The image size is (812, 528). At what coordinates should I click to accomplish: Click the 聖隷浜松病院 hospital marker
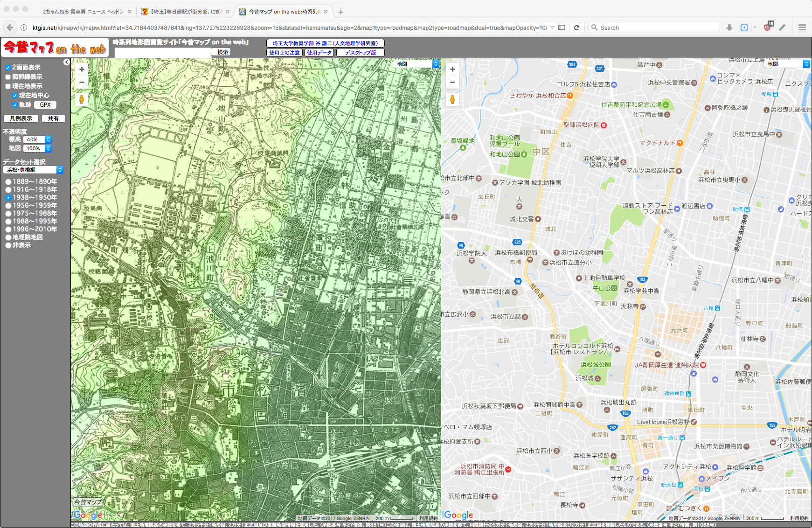[604, 125]
